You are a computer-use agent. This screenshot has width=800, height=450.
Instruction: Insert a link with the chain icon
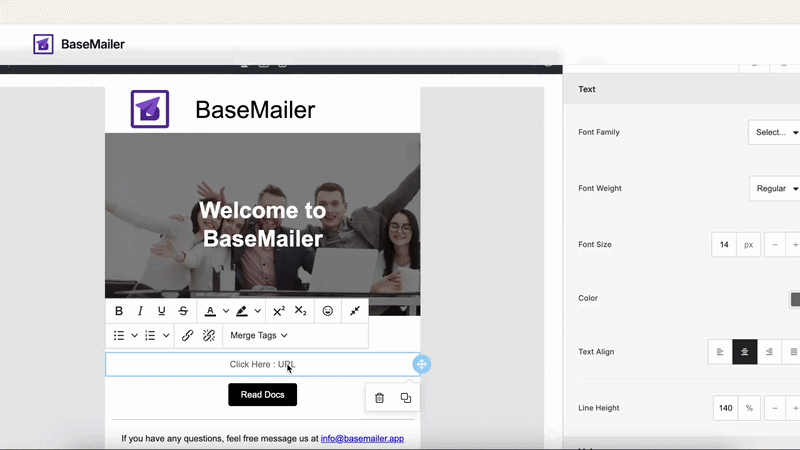click(187, 335)
